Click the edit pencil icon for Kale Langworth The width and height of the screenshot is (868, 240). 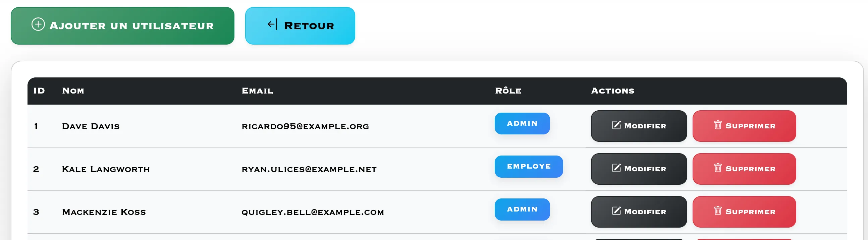point(616,168)
